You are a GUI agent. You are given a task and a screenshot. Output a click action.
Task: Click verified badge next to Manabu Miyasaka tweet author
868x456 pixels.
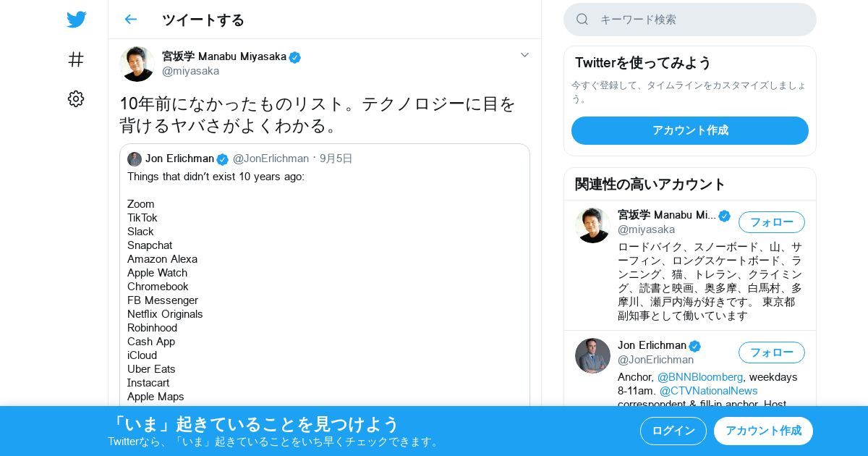(x=295, y=57)
